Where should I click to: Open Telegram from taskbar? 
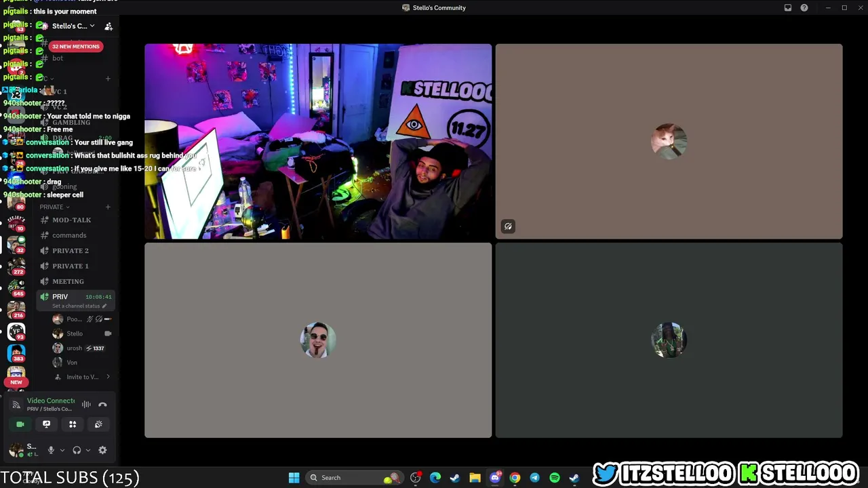pyautogui.click(x=534, y=478)
